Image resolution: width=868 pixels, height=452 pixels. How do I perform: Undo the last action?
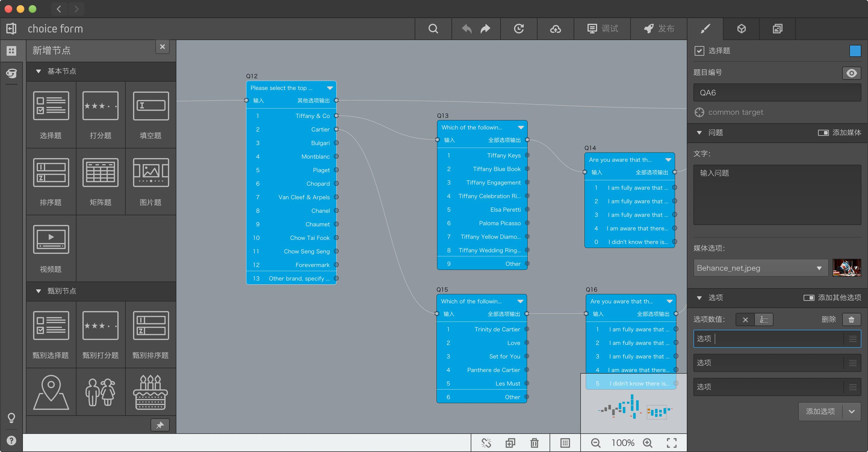click(x=467, y=29)
